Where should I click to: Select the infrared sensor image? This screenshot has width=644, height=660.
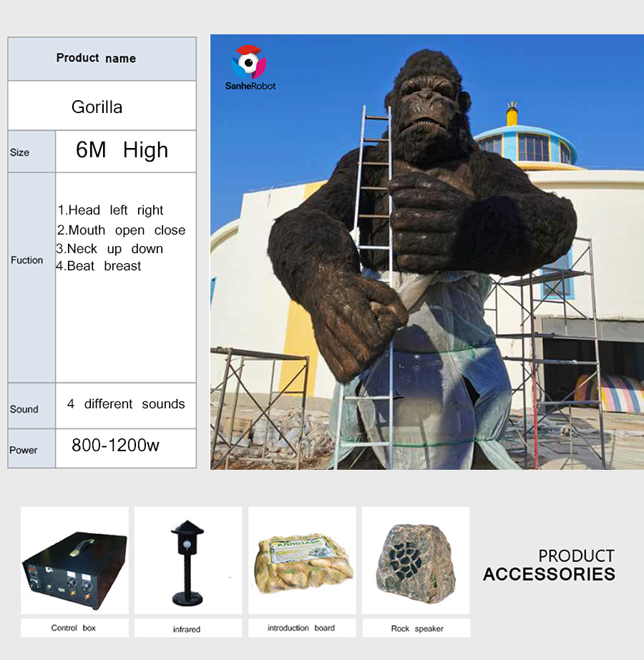(188, 560)
